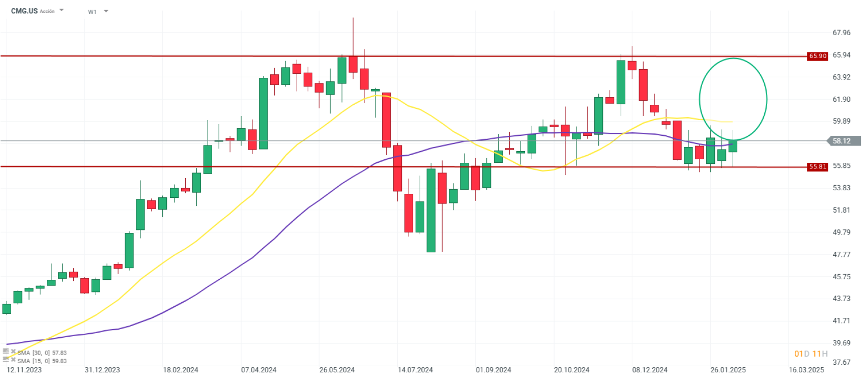Select the 65.90 resistance level label
The height and width of the screenshot is (380, 868).
pos(817,56)
